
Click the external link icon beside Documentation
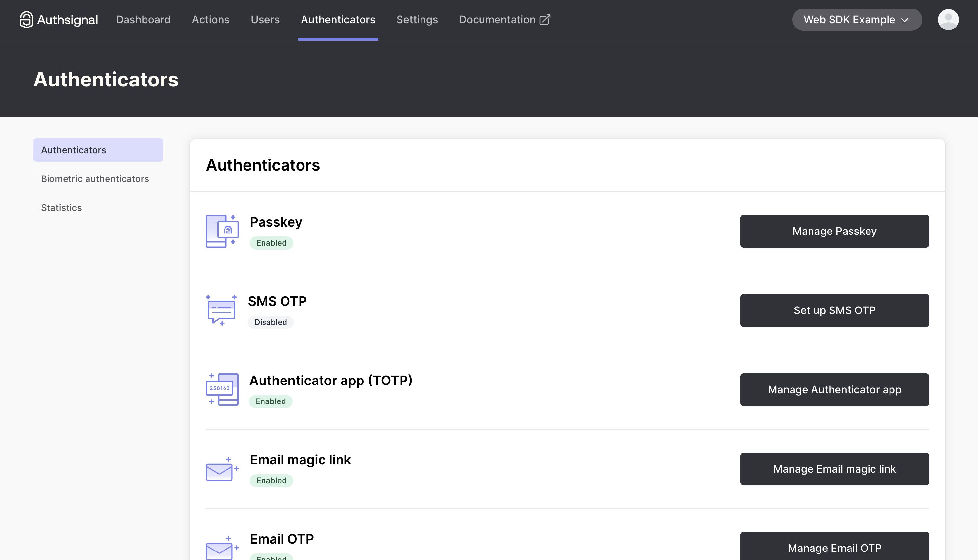545,20
